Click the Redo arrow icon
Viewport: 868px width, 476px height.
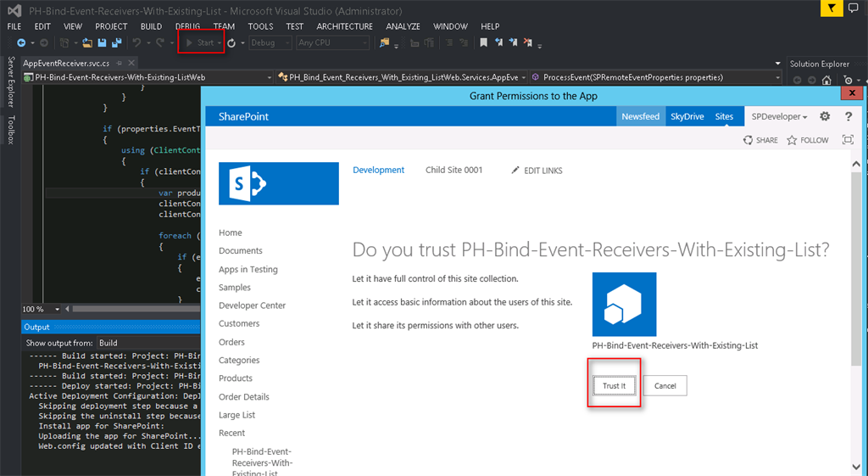160,42
